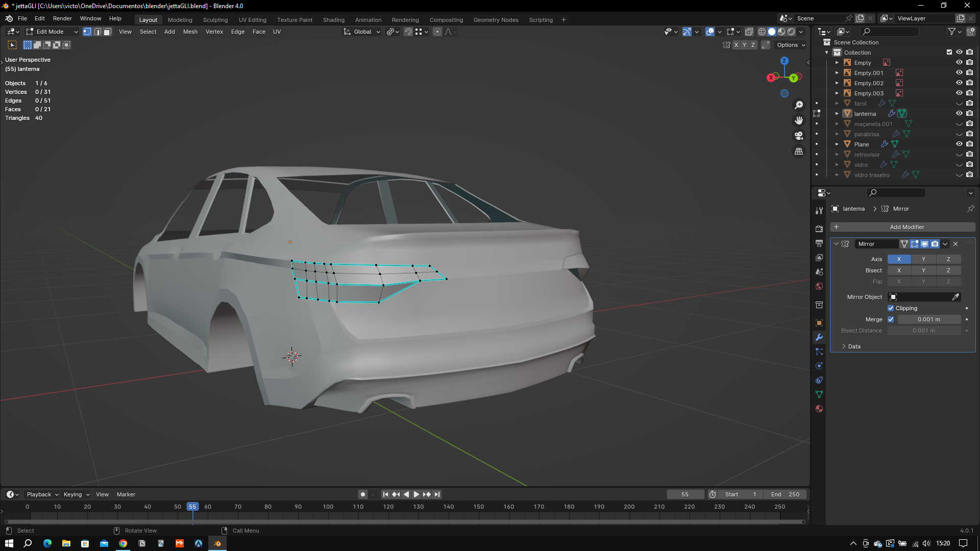
Task: Enable Y axis in the Mirror modifier
Action: (x=923, y=259)
